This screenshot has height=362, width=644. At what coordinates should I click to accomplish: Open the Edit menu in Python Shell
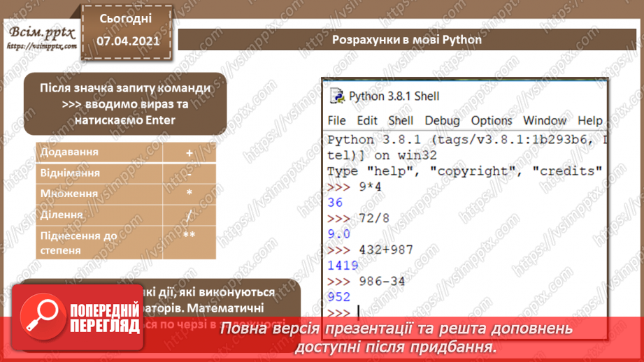pos(367,121)
